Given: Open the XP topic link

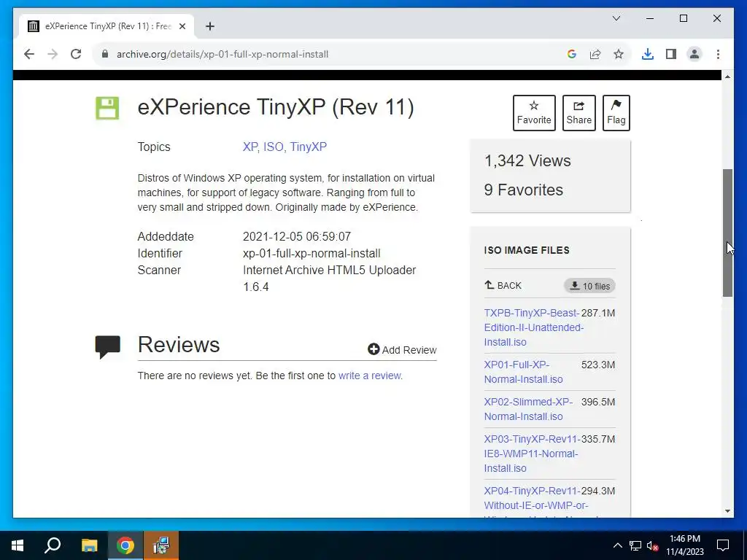Looking at the screenshot, I should [250, 147].
